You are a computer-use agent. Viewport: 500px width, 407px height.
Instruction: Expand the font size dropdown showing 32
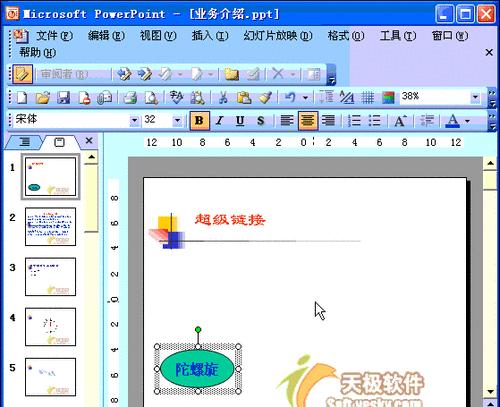point(178,120)
